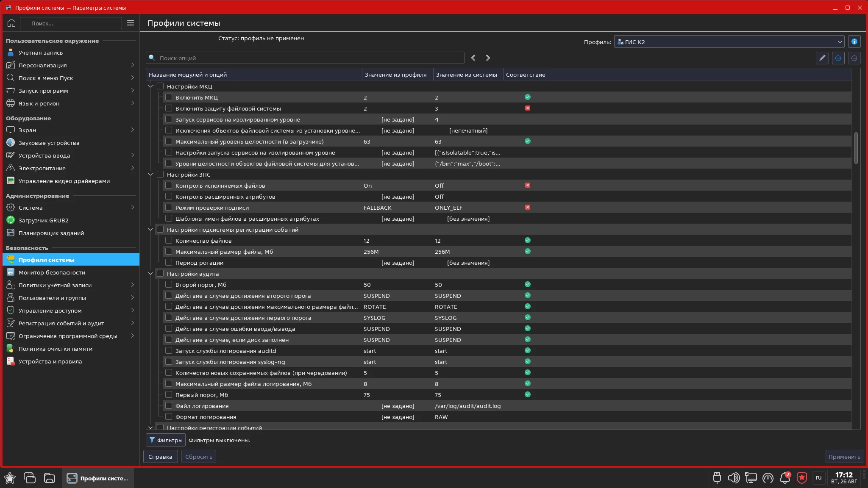This screenshot has width=868, height=488.
Task: Open the hamburger menu beside search
Action: [131, 23]
